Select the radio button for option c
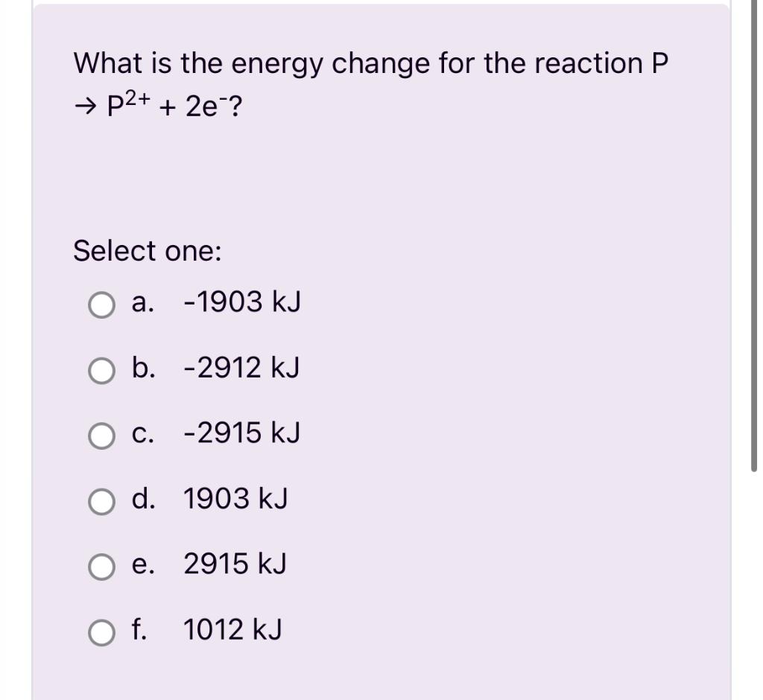The height and width of the screenshot is (700, 763). 101,435
